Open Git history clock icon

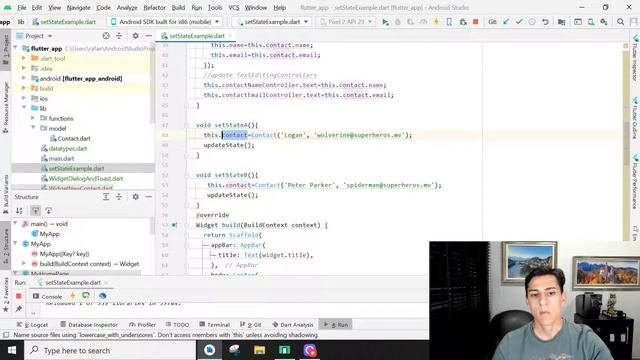click(x=532, y=22)
